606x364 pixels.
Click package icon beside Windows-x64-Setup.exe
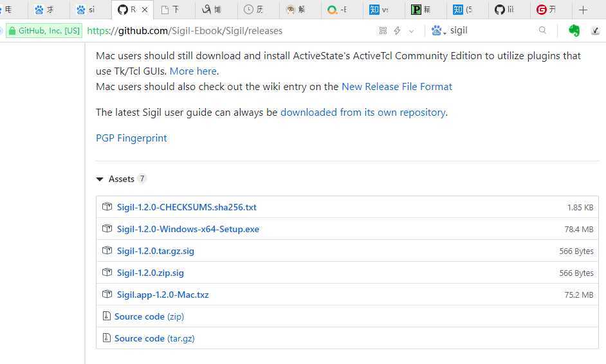click(x=107, y=229)
